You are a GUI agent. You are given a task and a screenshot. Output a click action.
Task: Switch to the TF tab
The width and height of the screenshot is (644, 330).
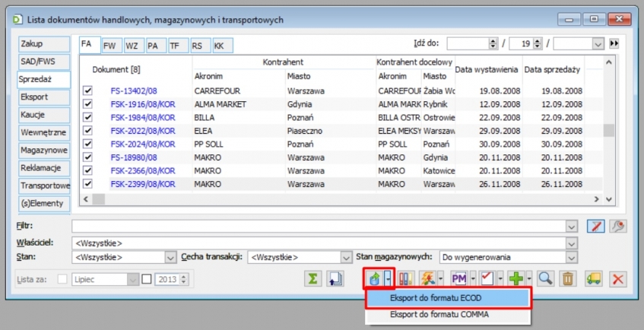pos(179,46)
